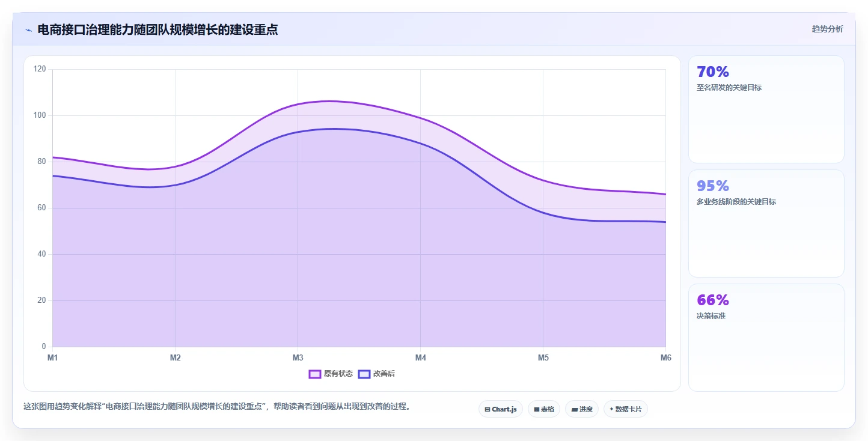
Task: Select the 70% metric card
Action: coord(766,109)
